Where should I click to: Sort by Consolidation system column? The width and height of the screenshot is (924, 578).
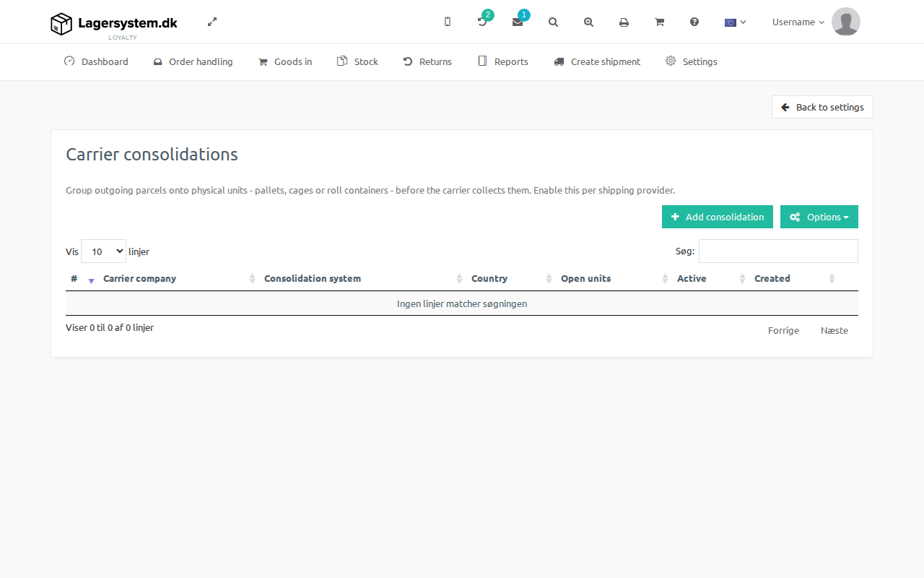362,279
